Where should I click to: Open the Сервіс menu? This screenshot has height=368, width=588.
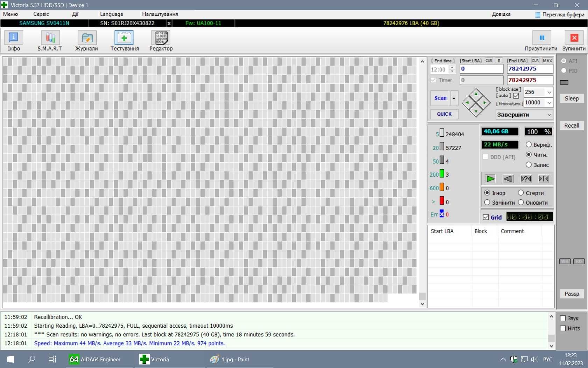pos(41,14)
